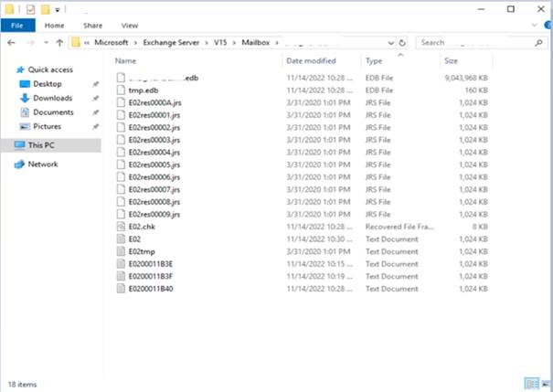This screenshot has width=553, height=392.
Task: Click Quick access star icon
Action: 20,69
